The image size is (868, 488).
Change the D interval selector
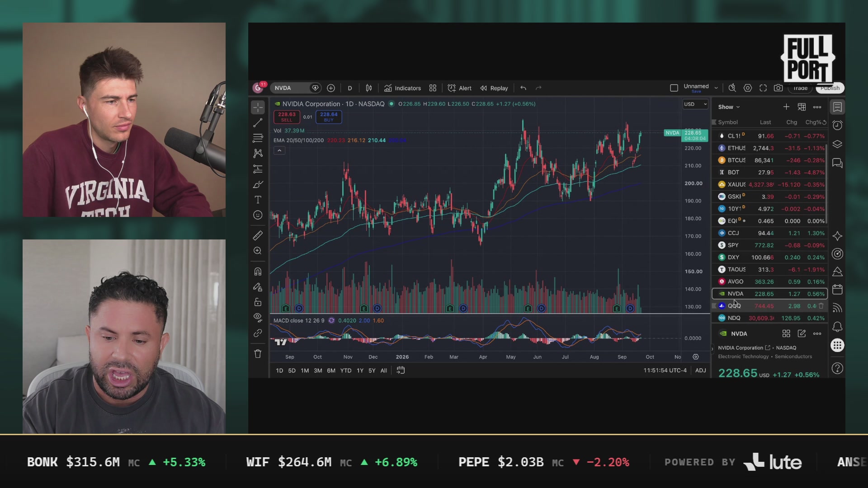pyautogui.click(x=349, y=88)
